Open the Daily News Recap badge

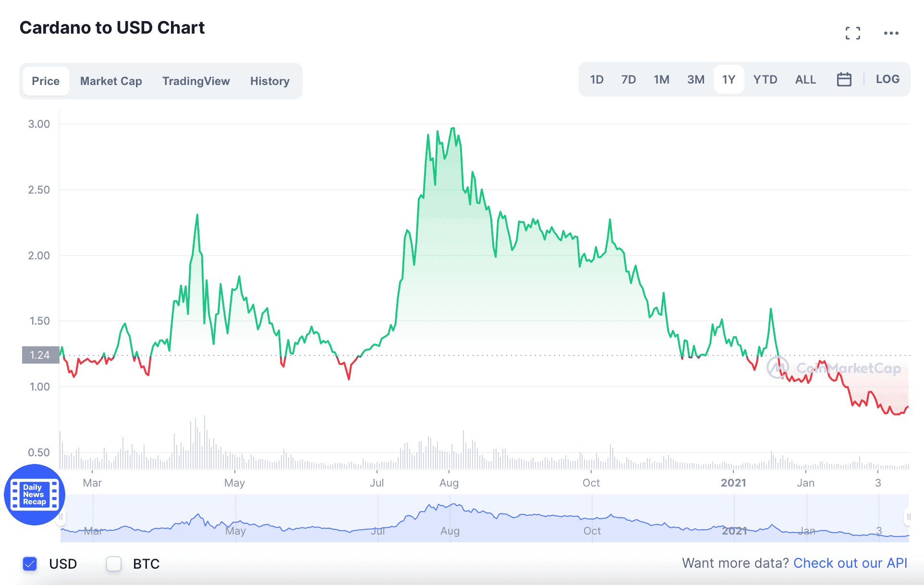click(35, 495)
